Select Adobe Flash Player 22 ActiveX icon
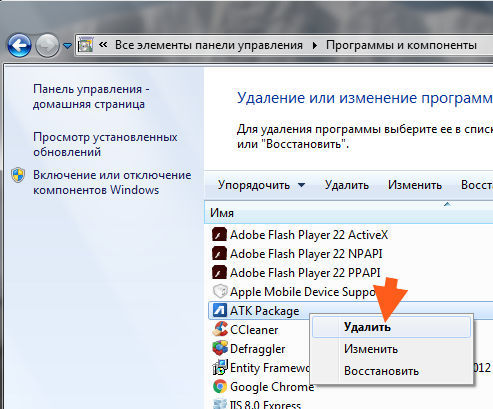 click(219, 235)
